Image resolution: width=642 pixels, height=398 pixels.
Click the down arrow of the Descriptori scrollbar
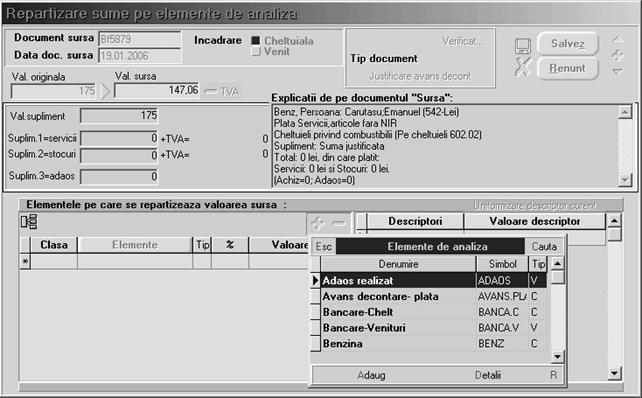coord(614,373)
